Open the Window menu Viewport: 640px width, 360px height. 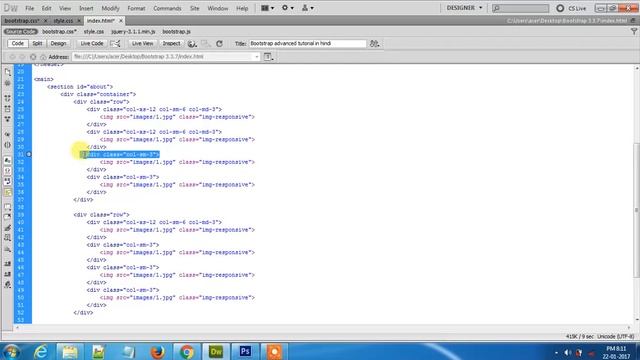click(x=218, y=8)
